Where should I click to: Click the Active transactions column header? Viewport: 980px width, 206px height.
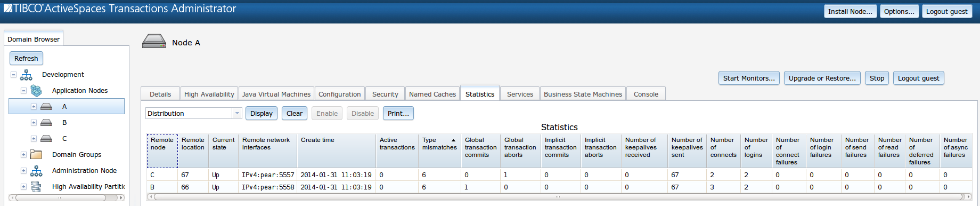(x=397, y=150)
